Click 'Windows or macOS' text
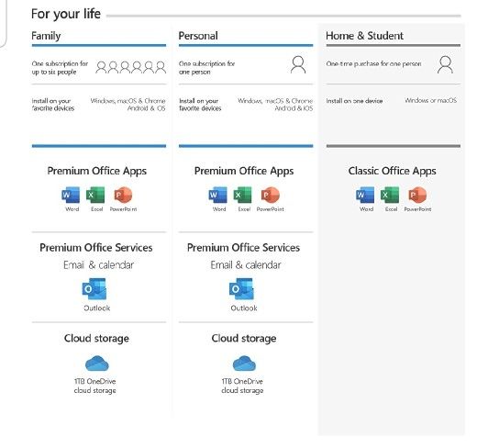477x448 pixels. (x=430, y=100)
